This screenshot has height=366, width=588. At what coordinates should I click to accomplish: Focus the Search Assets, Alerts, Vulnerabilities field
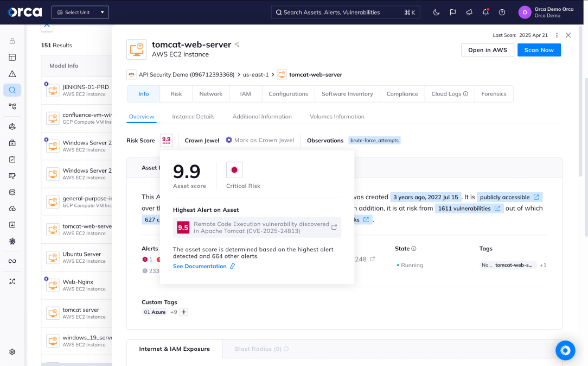(346, 12)
